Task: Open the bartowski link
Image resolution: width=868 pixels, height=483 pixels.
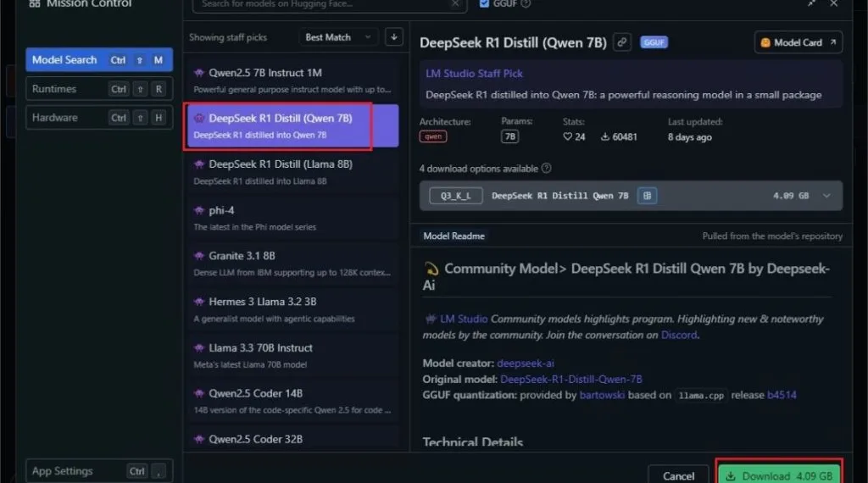Action: click(x=602, y=395)
